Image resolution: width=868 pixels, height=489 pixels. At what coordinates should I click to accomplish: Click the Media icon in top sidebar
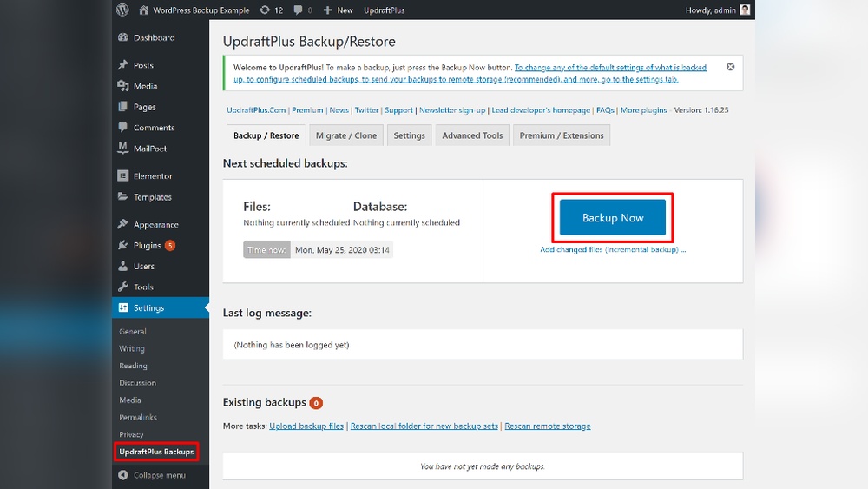(123, 86)
